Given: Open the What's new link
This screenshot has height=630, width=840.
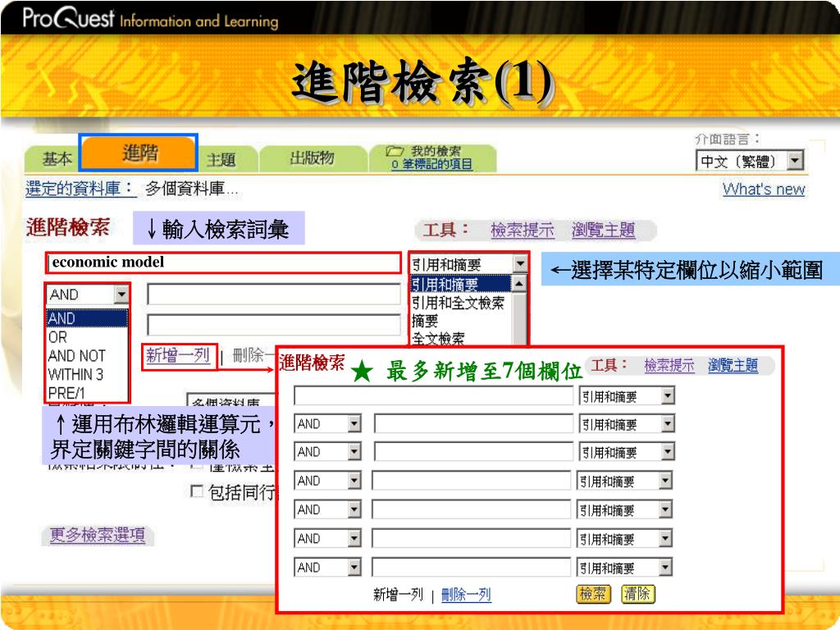Looking at the screenshot, I should (x=764, y=189).
